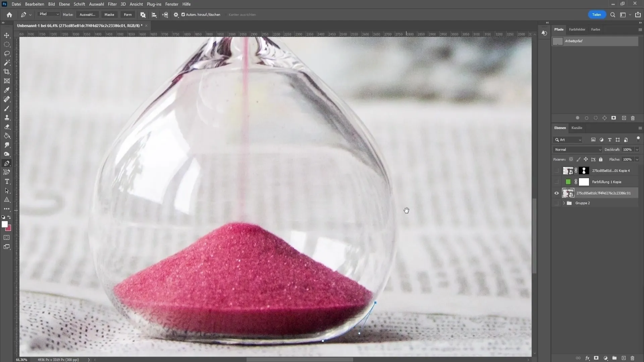The height and width of the screenshot is (362, 644).
Task: Click the Form button in options bar
Action: 127,15
